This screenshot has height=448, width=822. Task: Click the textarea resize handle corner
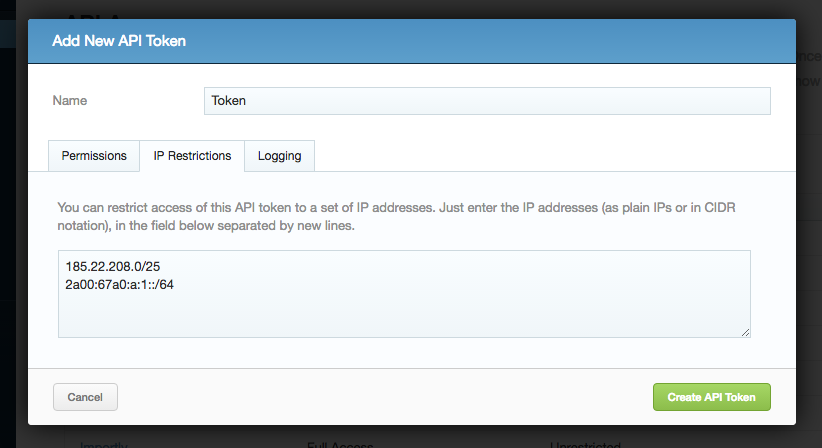coord(745,333)
